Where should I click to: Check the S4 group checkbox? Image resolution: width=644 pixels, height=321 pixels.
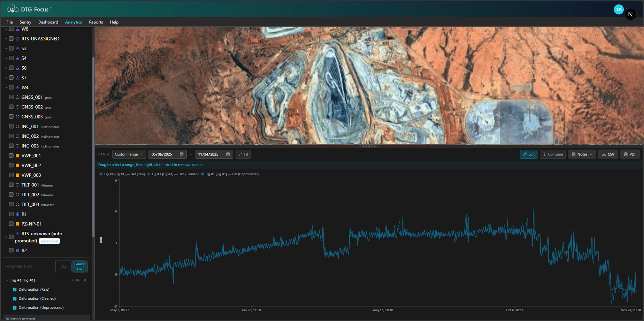pos(11,58)
